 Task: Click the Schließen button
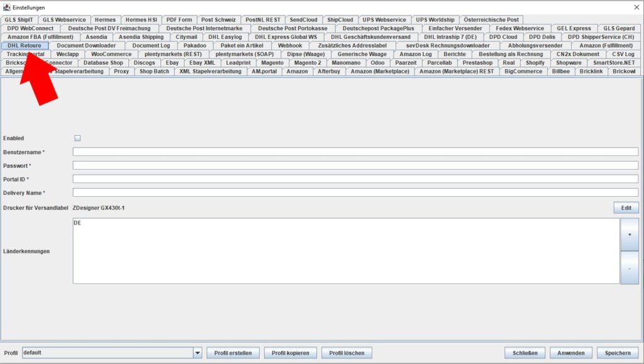pyautogui.click(x=525, y=353)
